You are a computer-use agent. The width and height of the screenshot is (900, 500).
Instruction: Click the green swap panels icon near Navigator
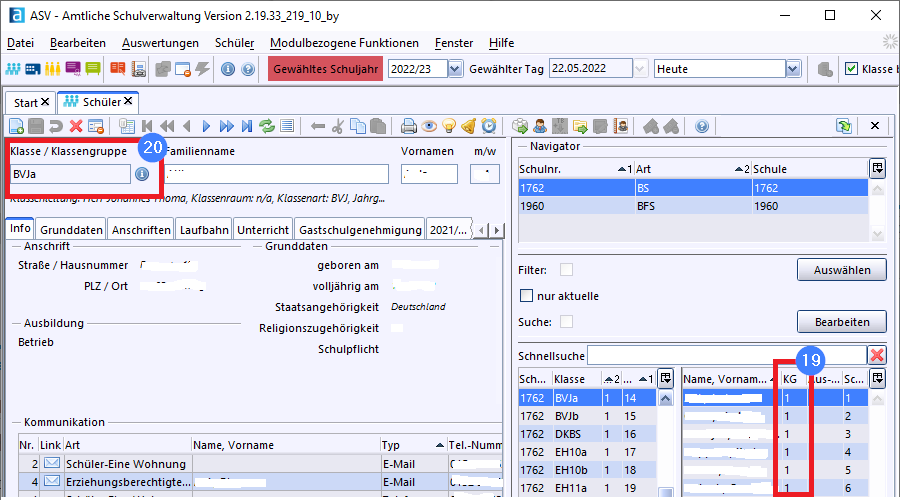(844, 126)
